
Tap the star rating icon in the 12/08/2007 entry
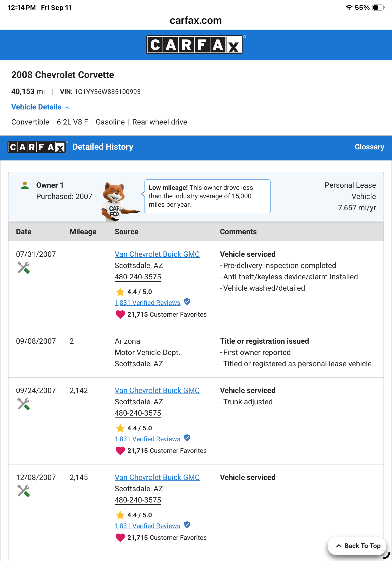click(x=120, y=515)
